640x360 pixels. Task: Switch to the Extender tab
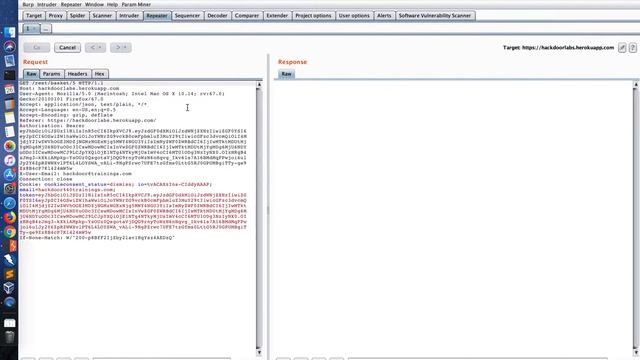[x=277, y=16]
